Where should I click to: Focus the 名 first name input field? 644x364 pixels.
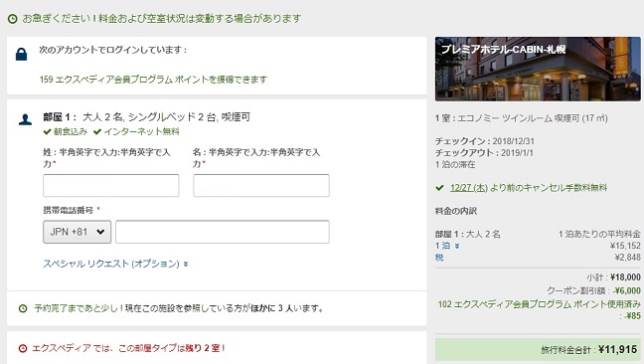click(x=261, y=185)
